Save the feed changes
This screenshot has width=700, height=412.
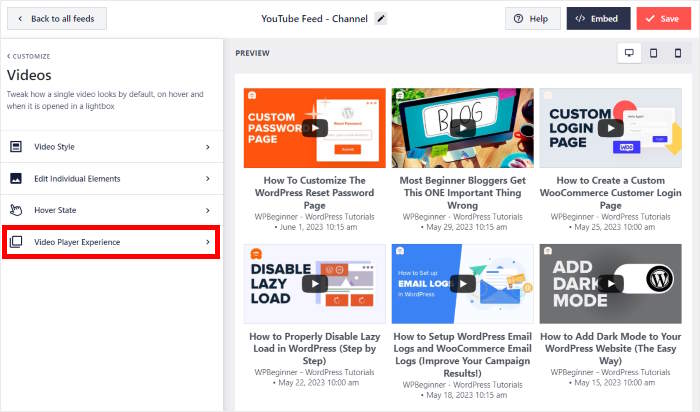[663, 19]
